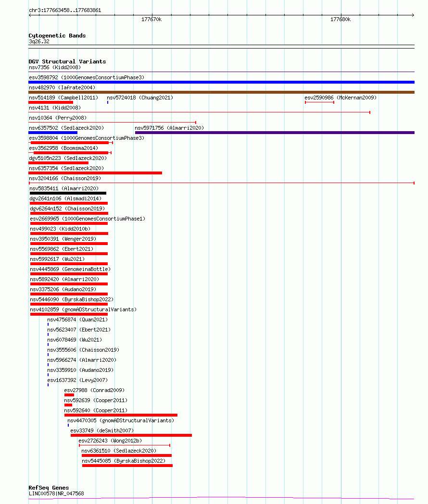Open esv3562958 (Boomsma2014) variant
Image resolution: width=428 pixels, height=504 pixels.
[63, 148]
